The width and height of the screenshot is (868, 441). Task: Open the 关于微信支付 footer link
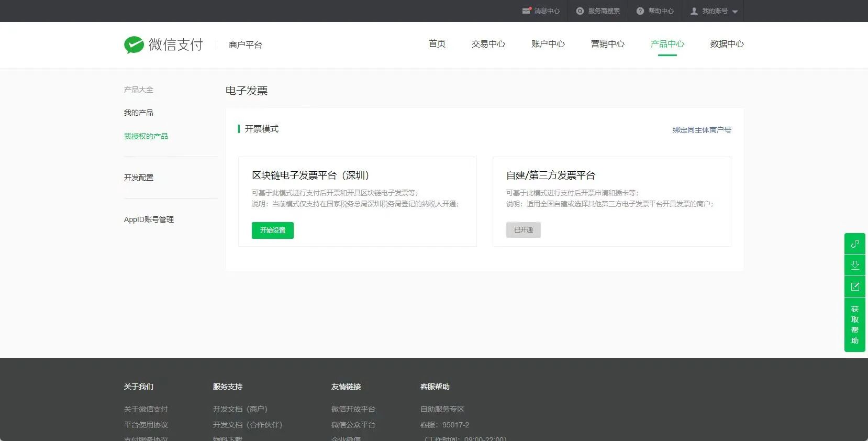[146, 409]
